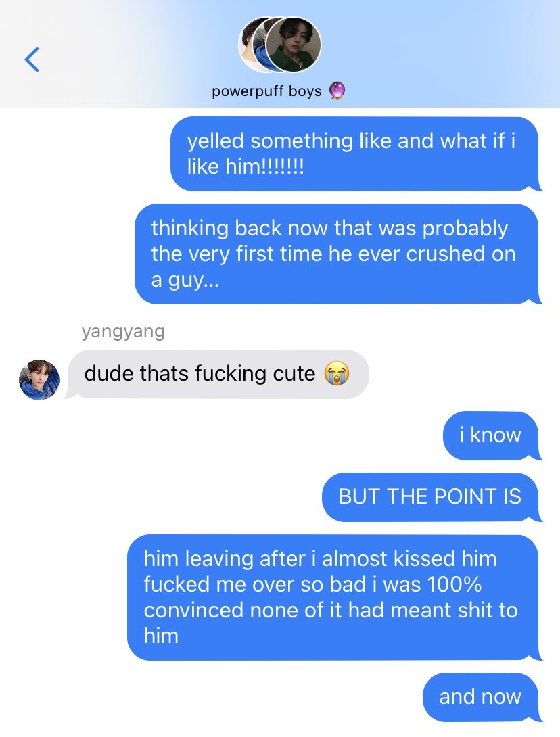The height and width of the screenshot is (737, 560).
Task: Select the 'BUT THE POINT IS' bubble
Action: pyautogui.click(x=431, y=497)
